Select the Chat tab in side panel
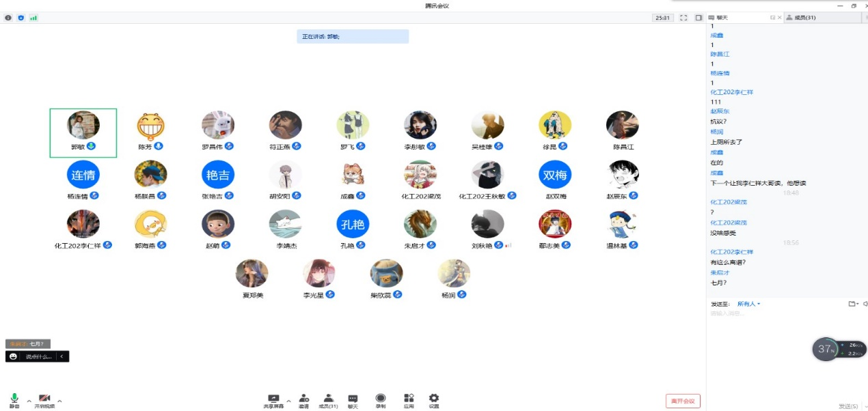This screenshot has height=411, width=868. click(x=724, y=18)
